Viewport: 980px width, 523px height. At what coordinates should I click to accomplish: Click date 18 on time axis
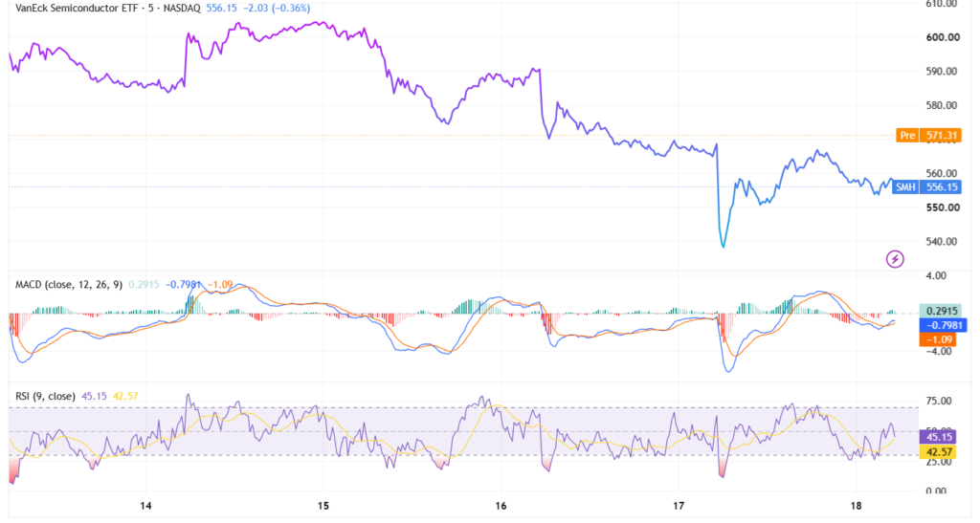coord(857,506)
